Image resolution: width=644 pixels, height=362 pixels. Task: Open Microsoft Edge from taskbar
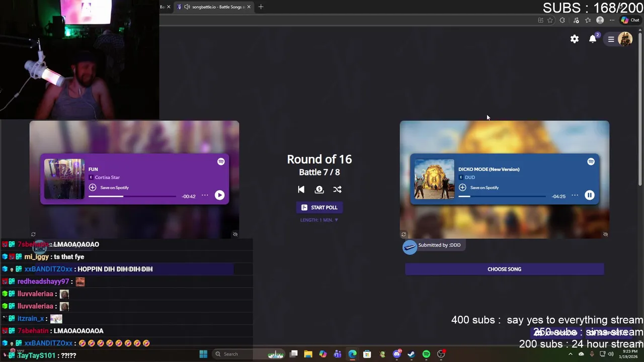click(x=352, y=354)
